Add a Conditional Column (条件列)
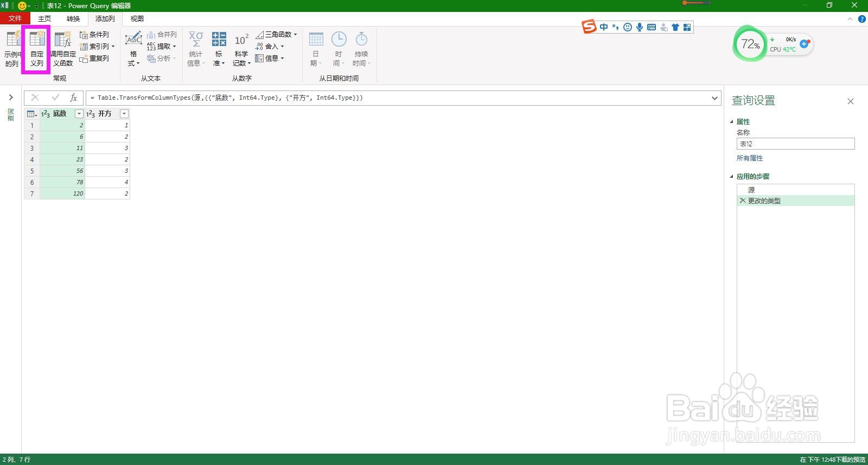 point(94,35)
